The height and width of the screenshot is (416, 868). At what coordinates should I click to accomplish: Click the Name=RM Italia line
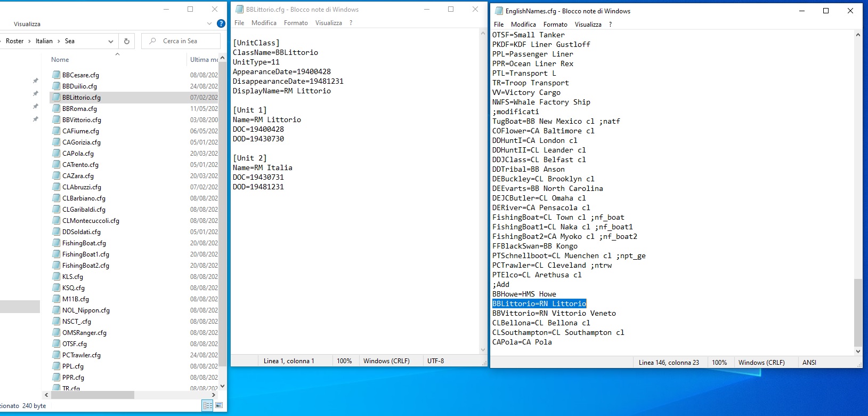(x=263, y=167)
